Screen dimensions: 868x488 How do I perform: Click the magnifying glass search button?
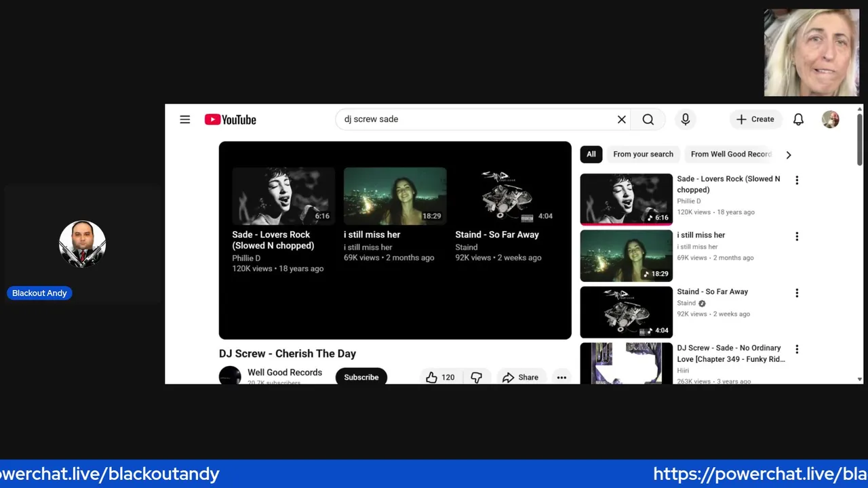(648, 119)
